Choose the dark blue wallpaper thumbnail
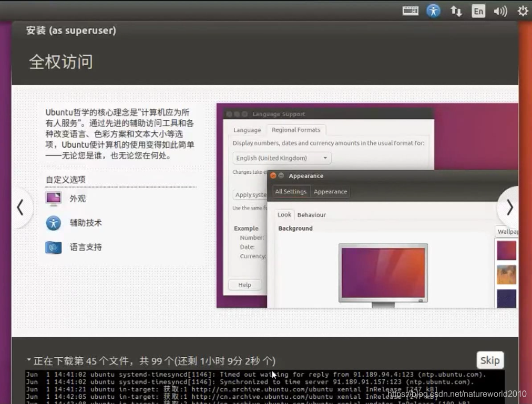Image resolution: width=532 pixels, height=404 pixels. point(506,298)
